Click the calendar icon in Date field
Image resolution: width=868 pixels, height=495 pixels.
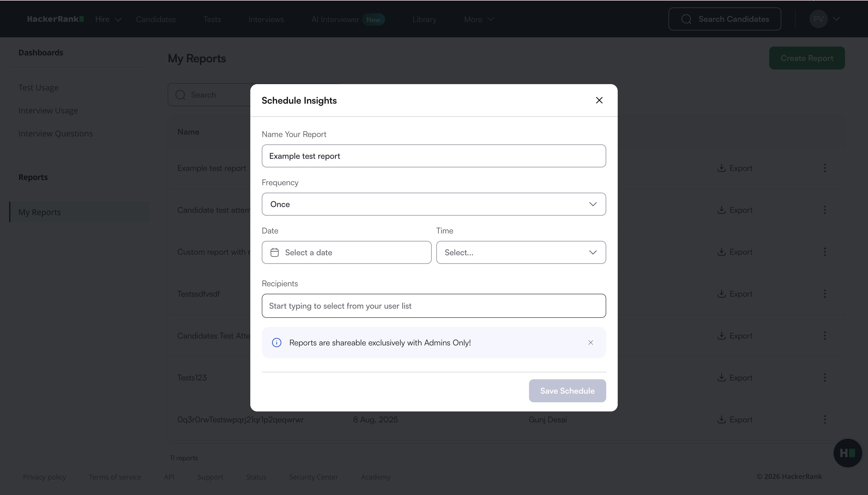275,253
